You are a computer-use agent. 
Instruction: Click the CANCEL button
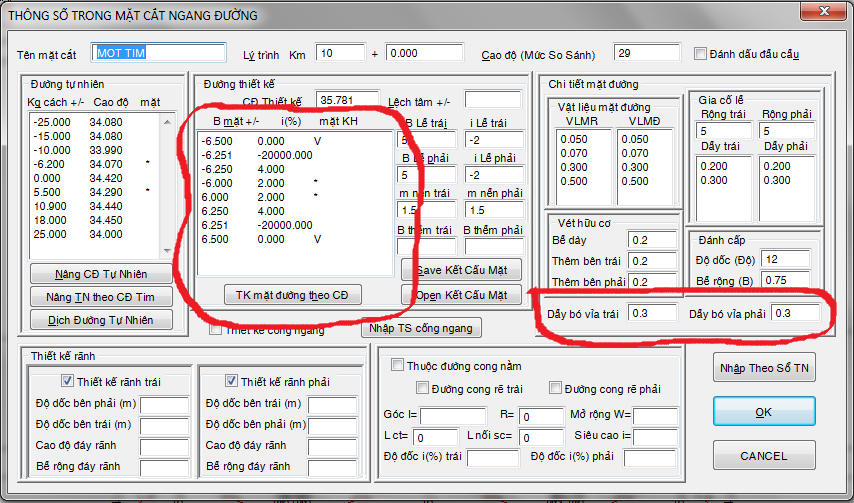tap(764, 456)
